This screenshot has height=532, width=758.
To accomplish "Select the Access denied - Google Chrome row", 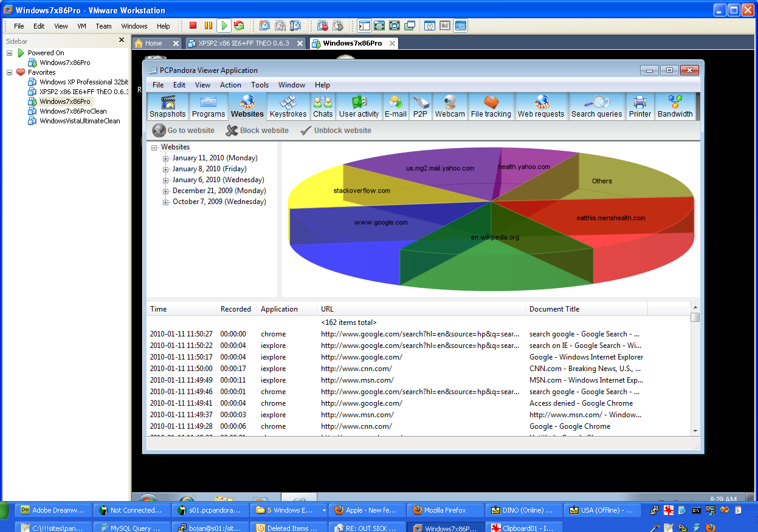I will coord(418,403).
